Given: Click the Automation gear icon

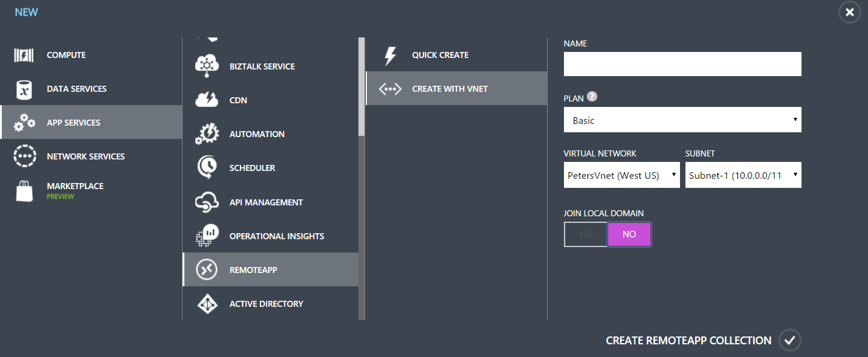Looking at the screenshot, I should pos(207,134).
